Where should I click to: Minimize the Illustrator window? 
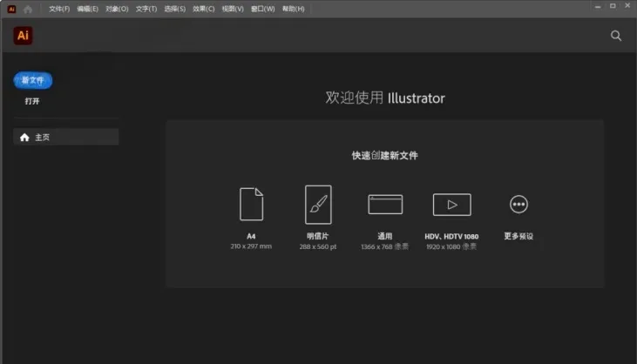pyautogui.click(x=598, y=6)
